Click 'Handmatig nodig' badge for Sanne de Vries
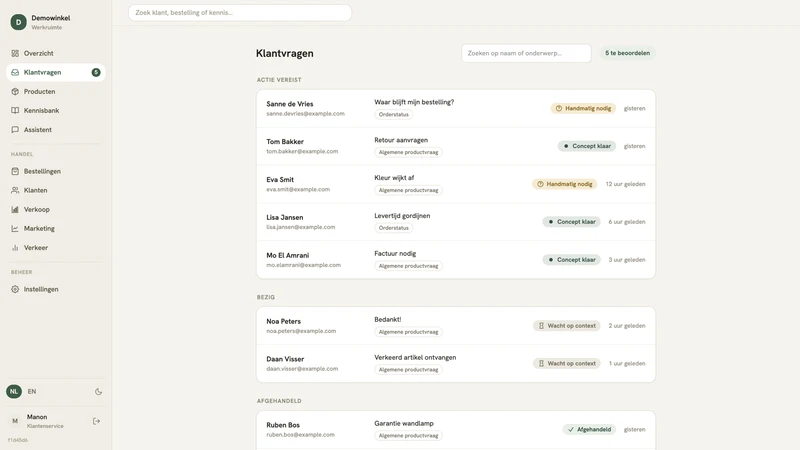The image size is (800, 450). click(583, 108)
